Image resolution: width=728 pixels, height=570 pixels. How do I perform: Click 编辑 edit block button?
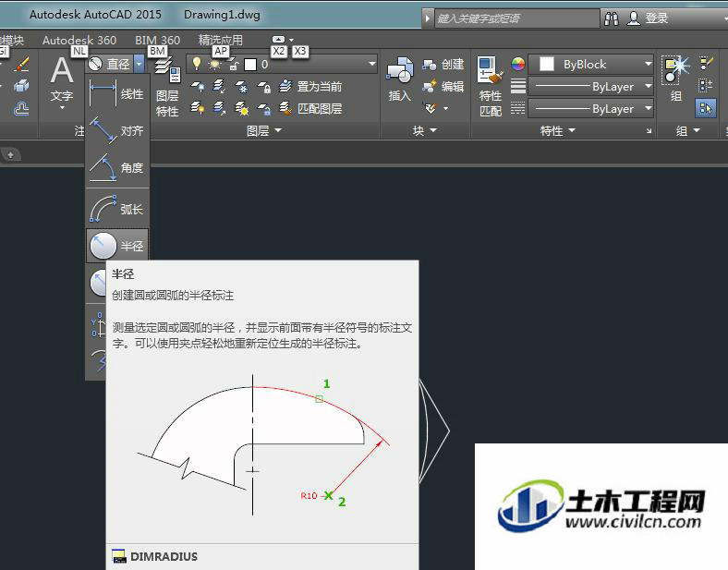click(x=443, y=86)
